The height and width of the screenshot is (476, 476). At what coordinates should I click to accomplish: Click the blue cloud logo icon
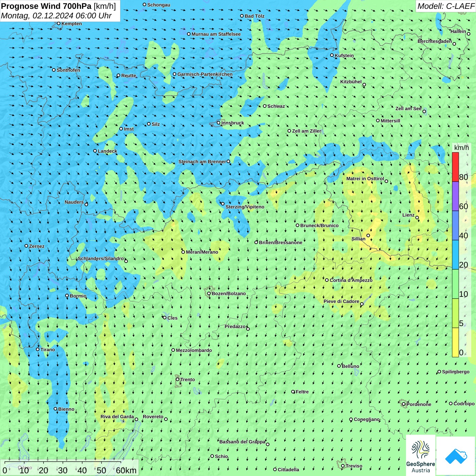click(x=456, y=456)
